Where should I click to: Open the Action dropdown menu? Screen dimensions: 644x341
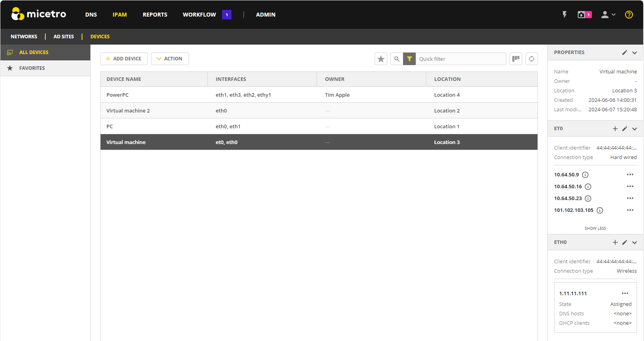pos(170,59)
